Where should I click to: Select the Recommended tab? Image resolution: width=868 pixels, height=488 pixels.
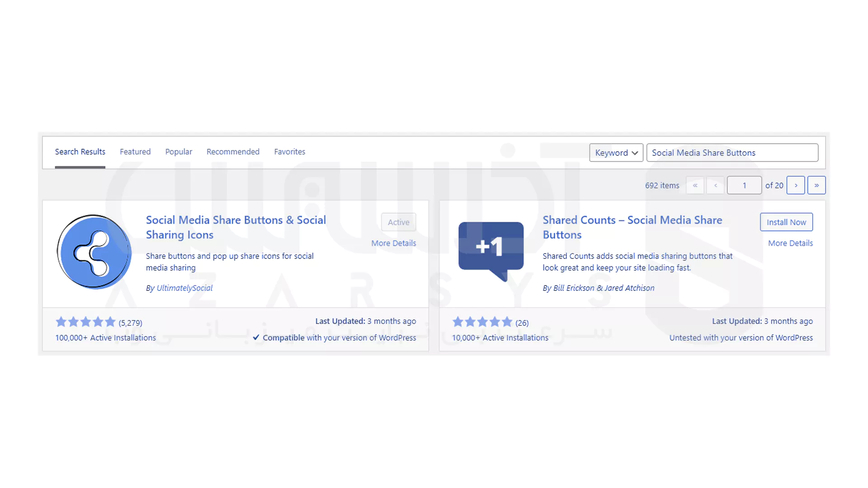pos(233,152)
